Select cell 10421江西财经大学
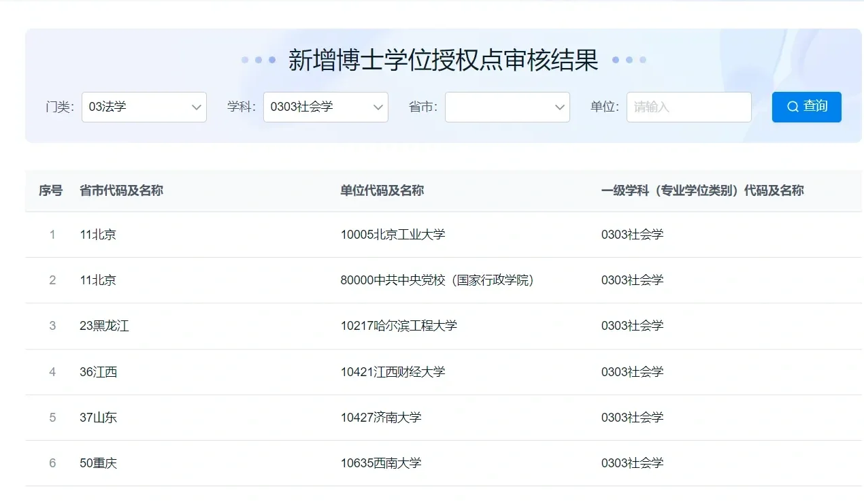864x504 pixels. click(x=393, y=372)
